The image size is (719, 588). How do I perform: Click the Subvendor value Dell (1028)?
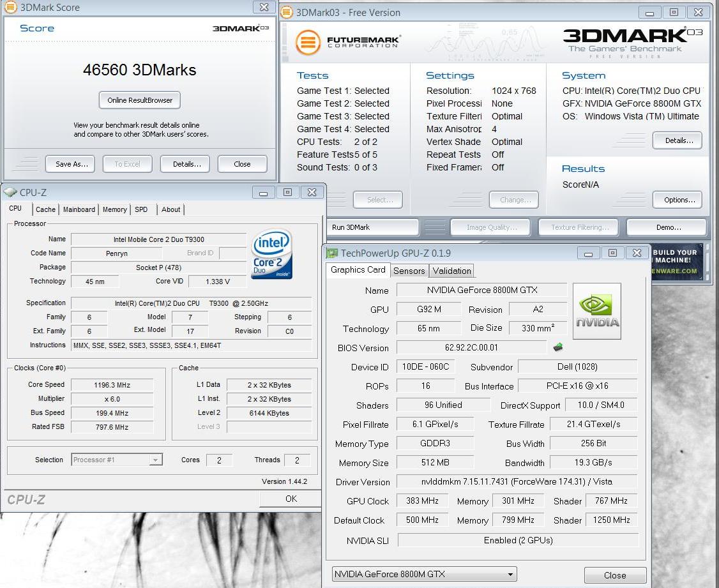pos(577,366)
